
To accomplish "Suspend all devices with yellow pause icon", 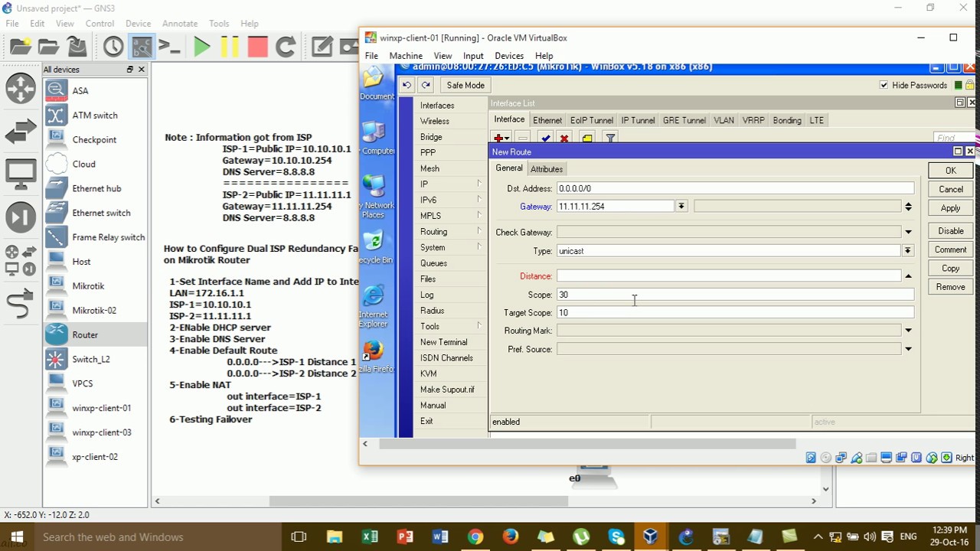I will click(x=230, y=47).
